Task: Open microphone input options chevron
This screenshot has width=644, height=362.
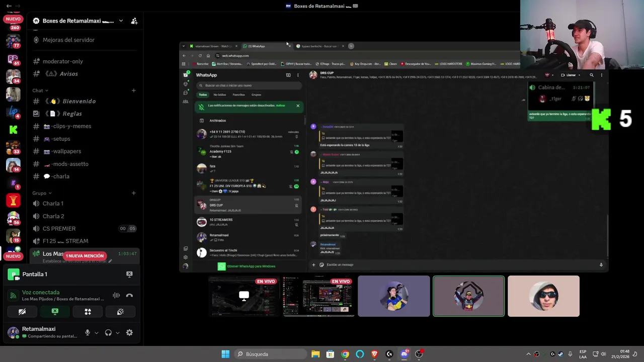Action: (96, 333)
